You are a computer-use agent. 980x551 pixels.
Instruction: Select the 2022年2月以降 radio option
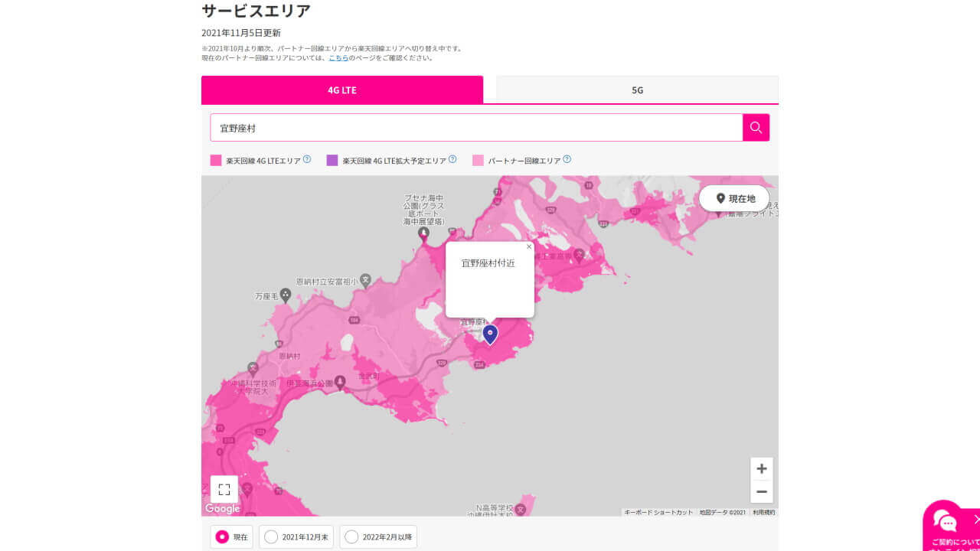[351, 536]
